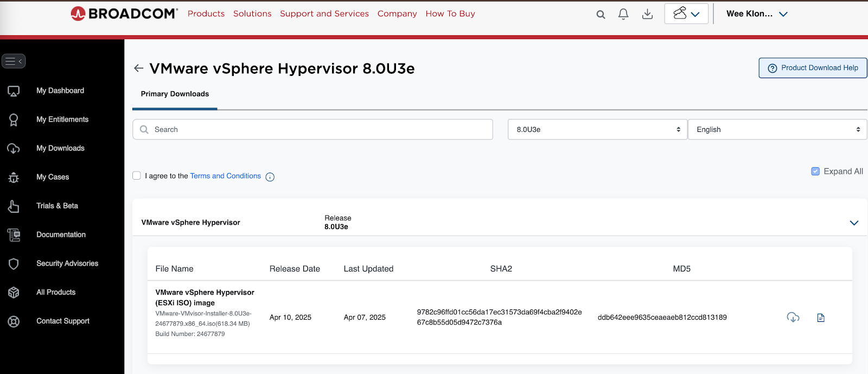Download the ESXi ISO image file
This screenshot has height=374, width=868.
(x=793, y=318)
